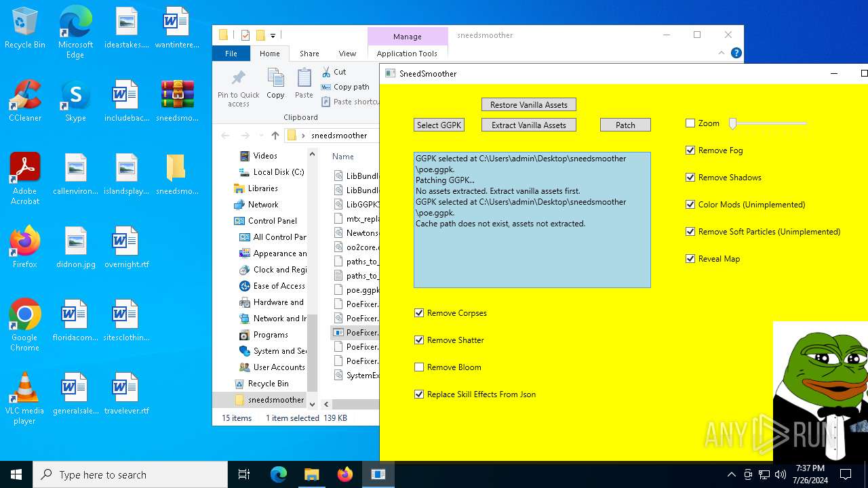Open Quick Access Toolbar dropdown arrow
Viewport: 868px width, 488px height.
point(273,35)
